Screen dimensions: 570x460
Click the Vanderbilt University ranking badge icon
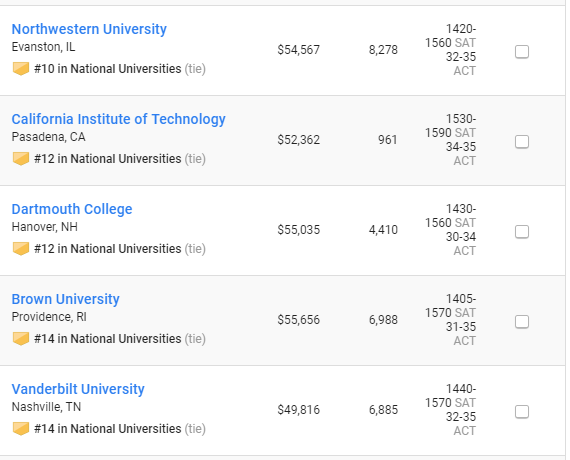click(x=21, y=428)
